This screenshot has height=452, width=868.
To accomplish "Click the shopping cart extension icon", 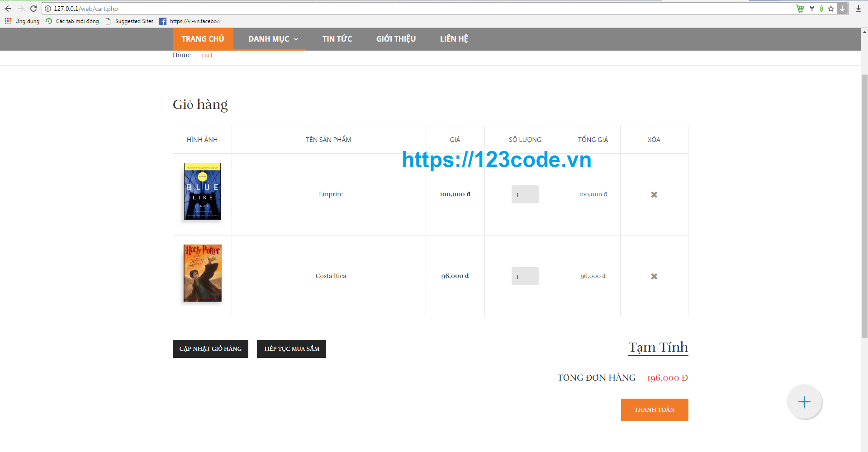I will click(800, 8).
